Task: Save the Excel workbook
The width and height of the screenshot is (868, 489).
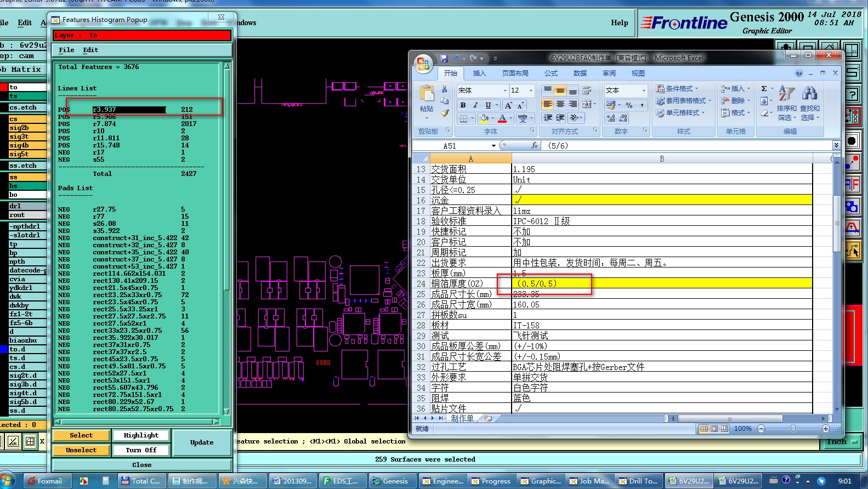Action: click(444, 58)
